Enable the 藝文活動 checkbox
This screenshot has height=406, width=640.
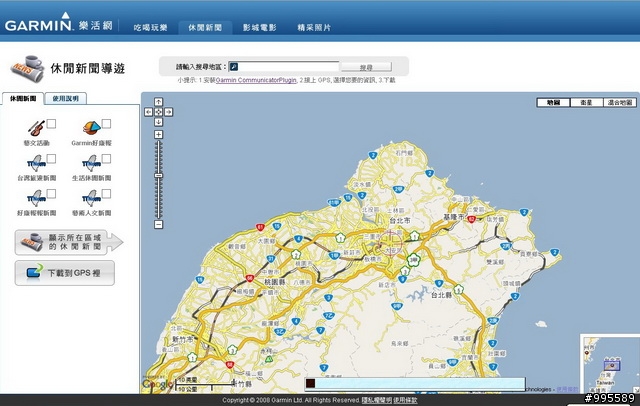pos(51,124)
